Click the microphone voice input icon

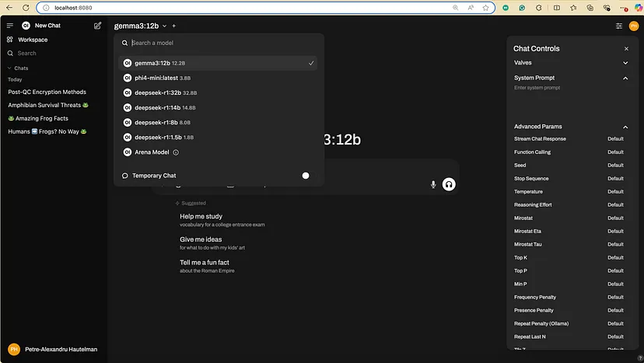point(433,184)
